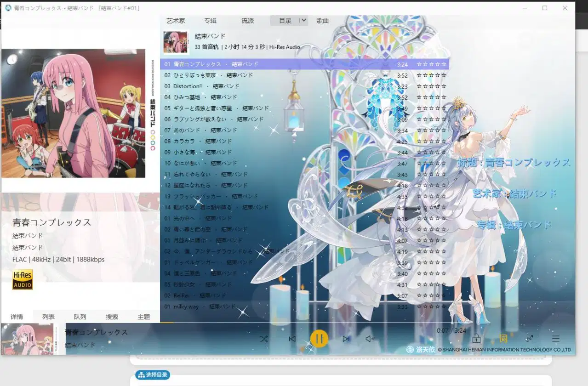Viewport: 588px width, 386px height.
Task: Set star rating for ひみつ基地 row
Action: click(x=431, y=97)
